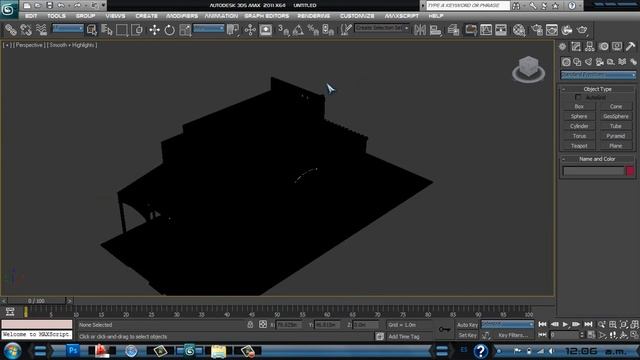Click Edit Named Selection Sets icon

point(346,30)
